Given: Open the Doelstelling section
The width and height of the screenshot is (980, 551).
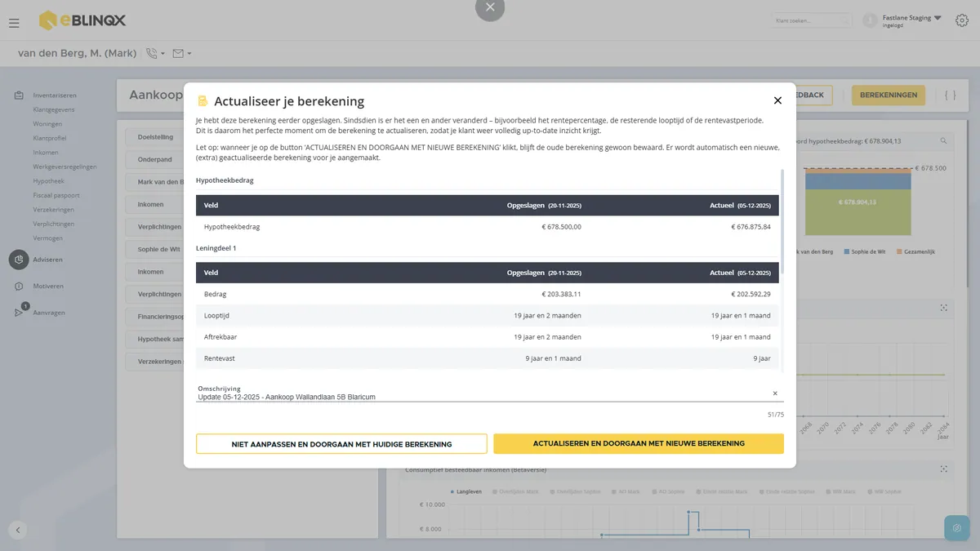Looking at the screenshot, I should (x=155, y=137).
